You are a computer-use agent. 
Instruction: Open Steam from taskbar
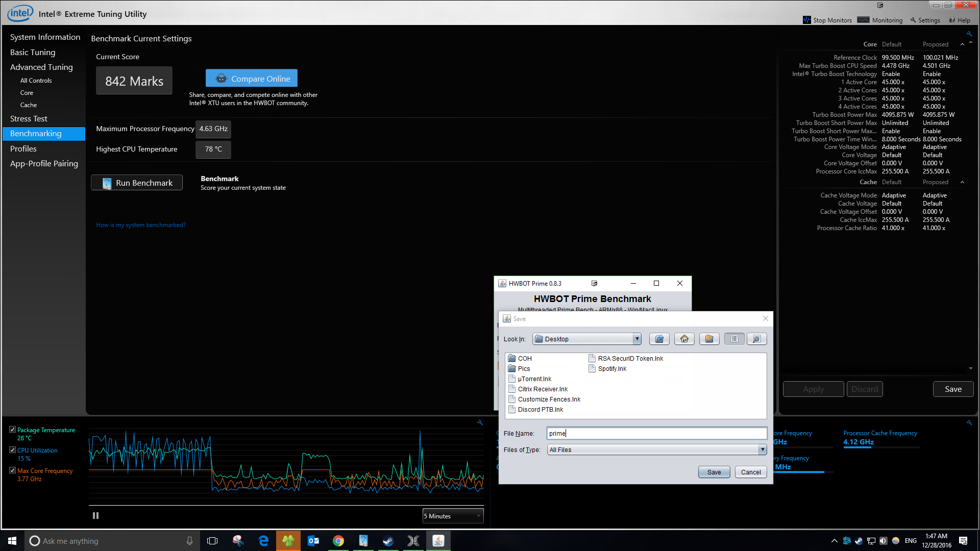[x=388, y=541]
